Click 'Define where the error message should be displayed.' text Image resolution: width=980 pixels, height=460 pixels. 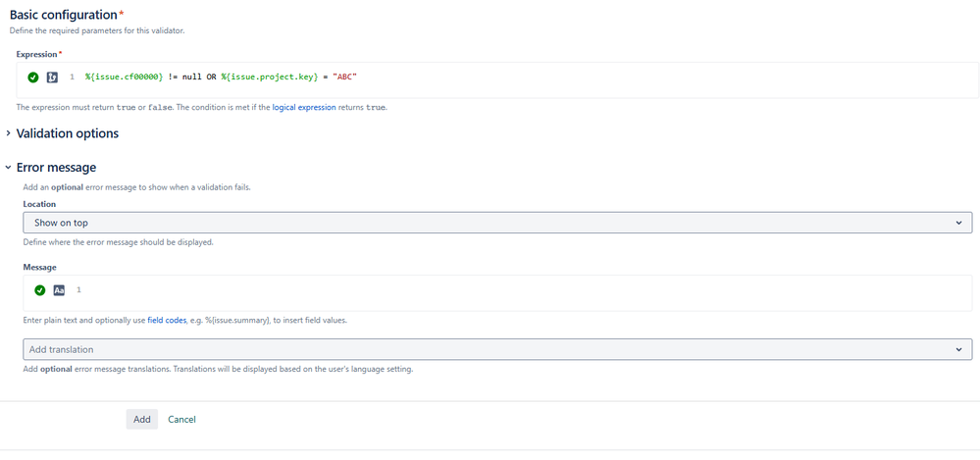[x=118, y=242]
